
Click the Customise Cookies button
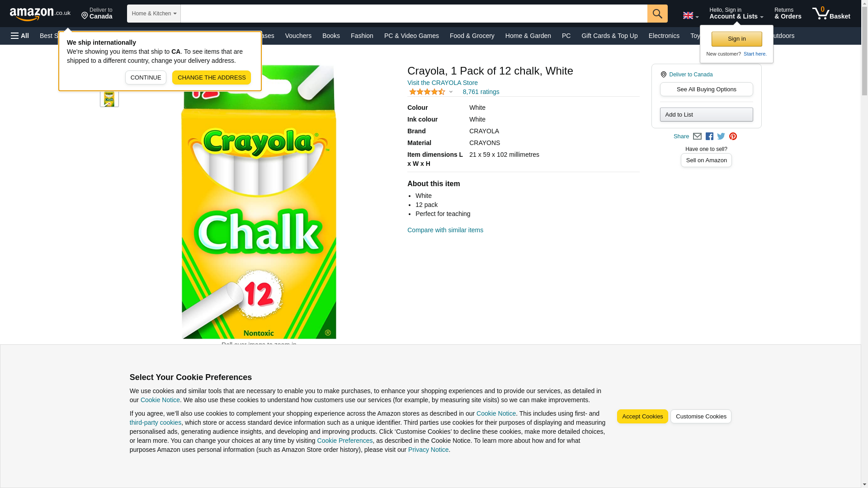tap(701, 417)
